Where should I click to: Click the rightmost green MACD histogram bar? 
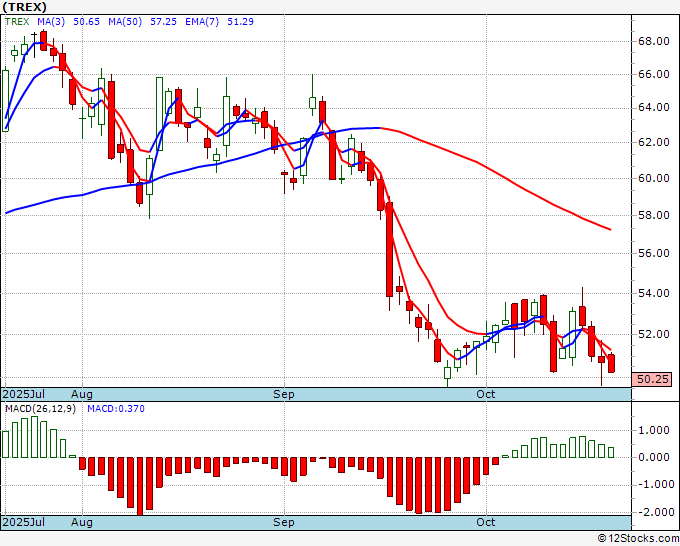611,452
